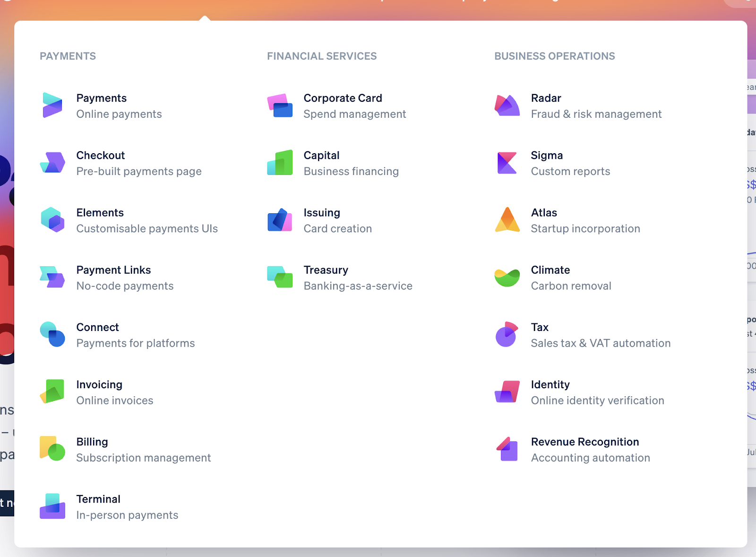Screen dimensions: 756x557
Task: Click 'Business financing' description
Action: tap(351, 171)
